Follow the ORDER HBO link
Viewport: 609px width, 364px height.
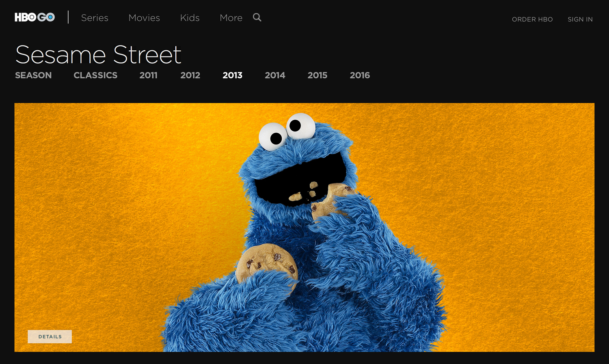532,19
